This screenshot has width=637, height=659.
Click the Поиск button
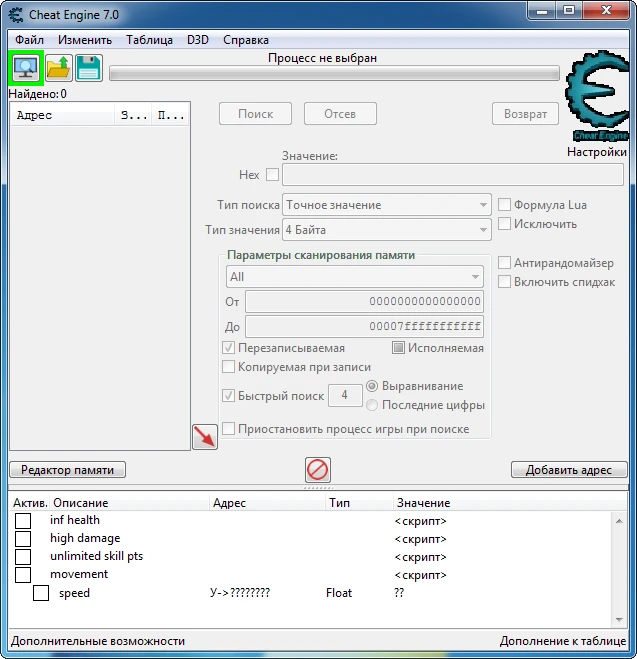(255, 113)
